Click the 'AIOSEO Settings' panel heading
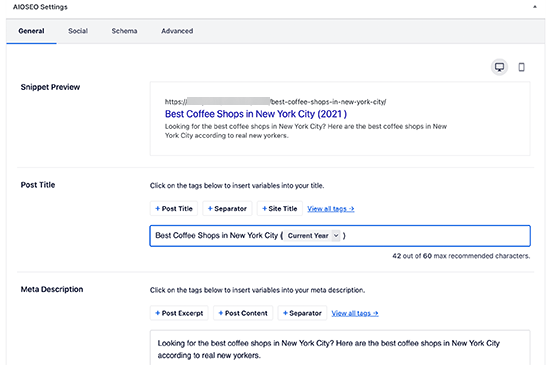 [40, 7]
